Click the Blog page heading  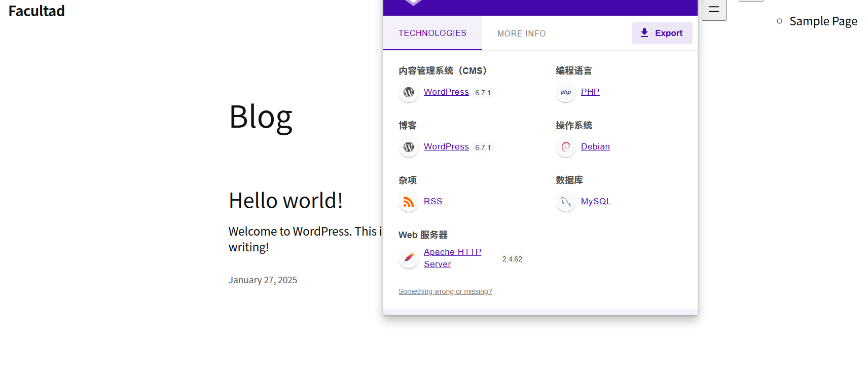pyautogui.click(x=261, y=118)
